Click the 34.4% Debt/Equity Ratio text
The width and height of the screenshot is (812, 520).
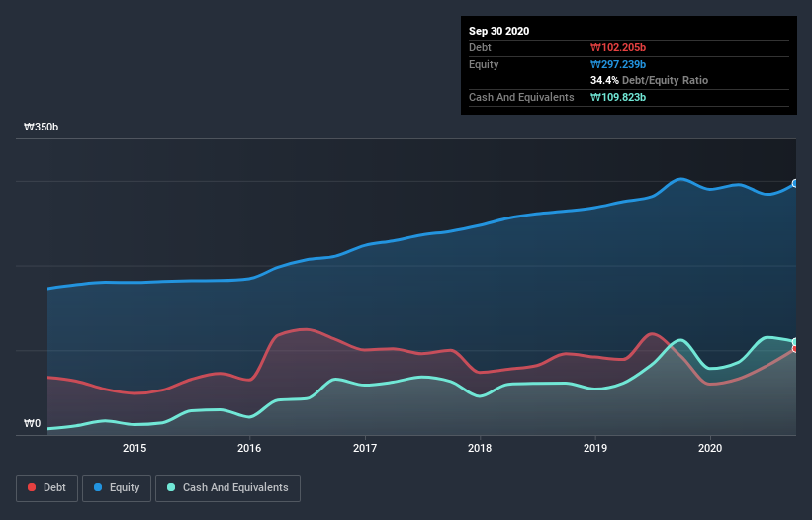pyautogui.click(x=649, y=81)
